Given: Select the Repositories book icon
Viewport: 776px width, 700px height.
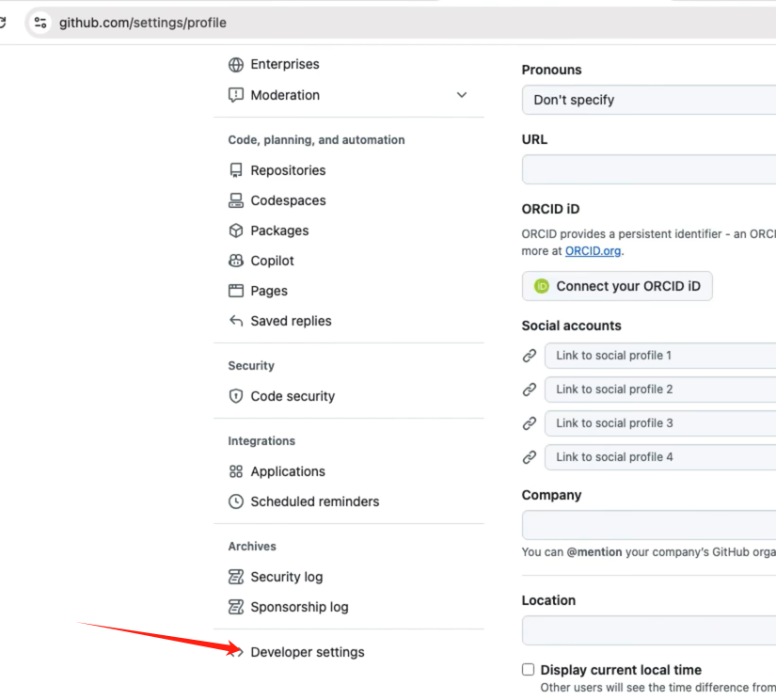Looking at the screenshot, I should pos(235,170).
